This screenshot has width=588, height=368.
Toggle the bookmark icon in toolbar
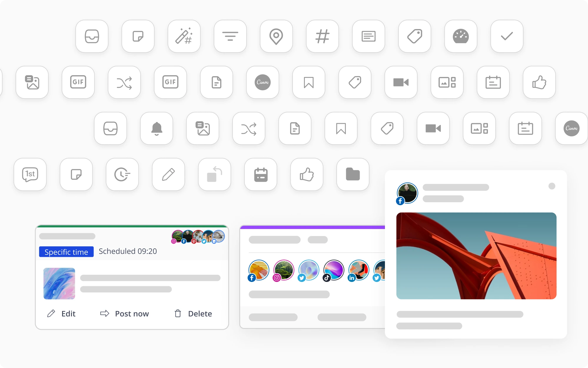[x=309, y=82]
